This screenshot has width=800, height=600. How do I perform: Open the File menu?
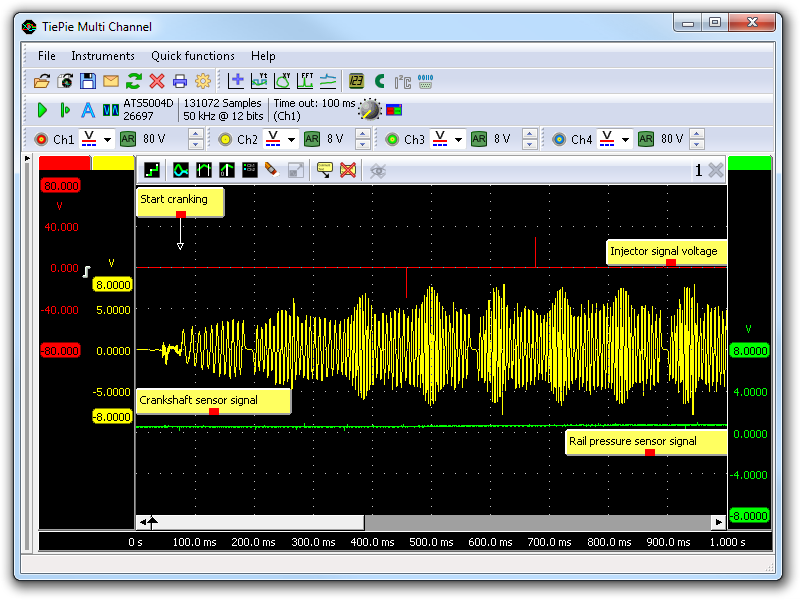(x=47, y=56)
